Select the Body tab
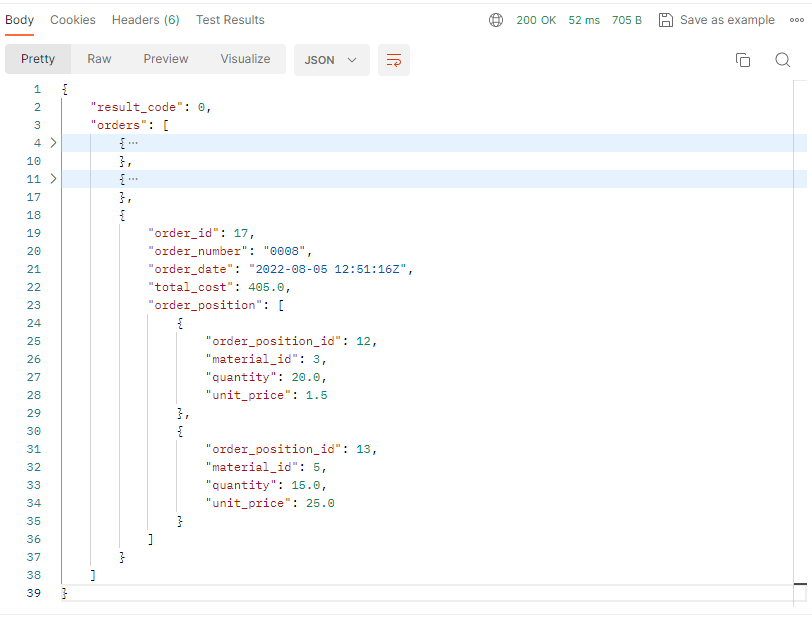The image size is (812, 619). pyautogui.click(x=20, y=20)
